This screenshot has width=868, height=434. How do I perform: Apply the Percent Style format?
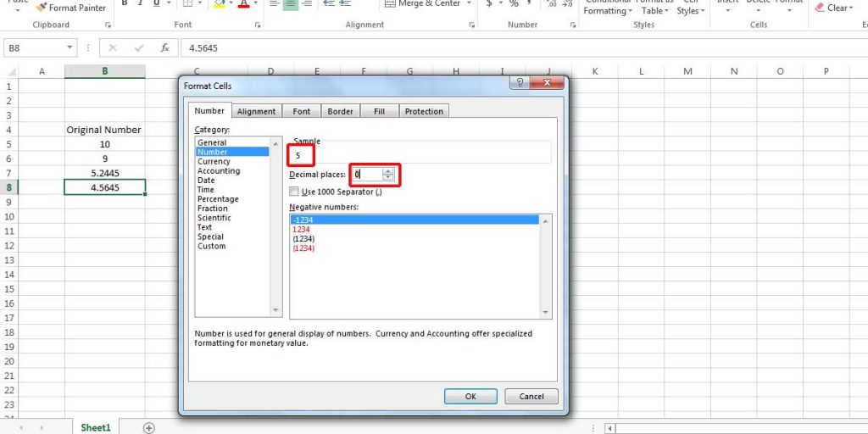(x=514, y=3)
